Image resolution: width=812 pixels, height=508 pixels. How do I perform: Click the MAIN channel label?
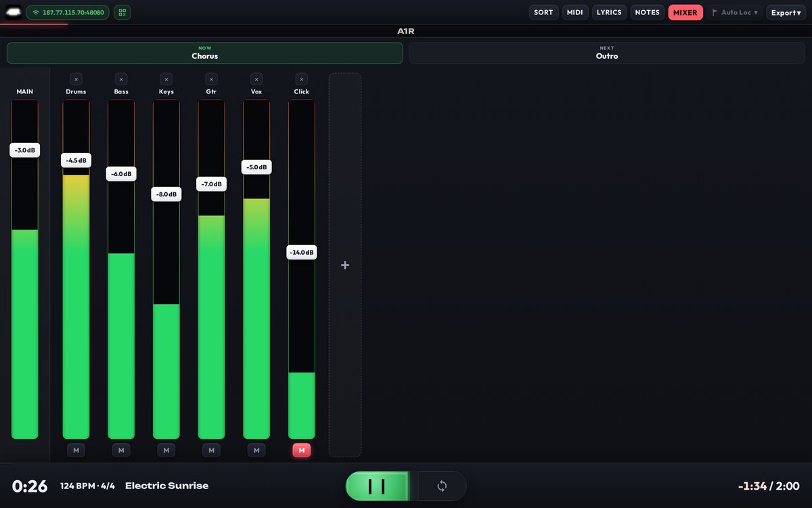tap(25, 91)
